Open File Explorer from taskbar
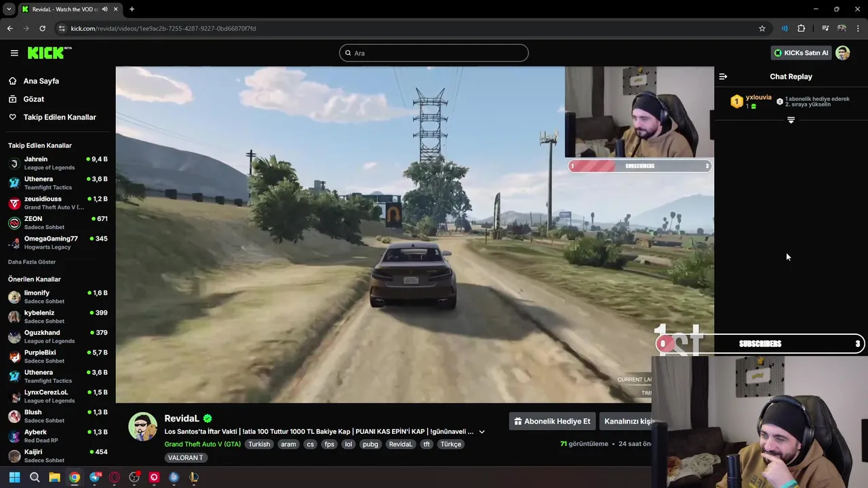 54,477
